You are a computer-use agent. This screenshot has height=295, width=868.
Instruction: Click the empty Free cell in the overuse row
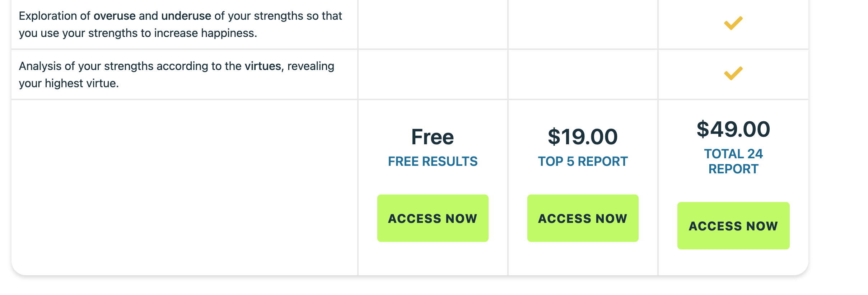coord(433,24)
